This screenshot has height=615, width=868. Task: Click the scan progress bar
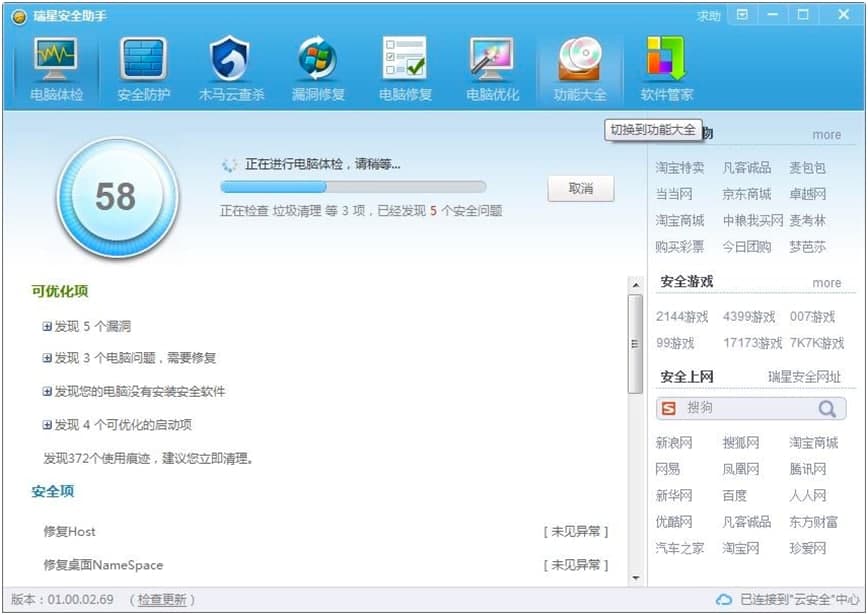click(x=353, y=187)
